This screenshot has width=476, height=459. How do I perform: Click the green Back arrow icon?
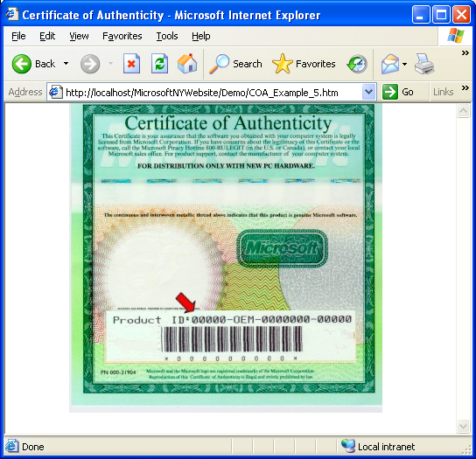[x=22, y=64]
